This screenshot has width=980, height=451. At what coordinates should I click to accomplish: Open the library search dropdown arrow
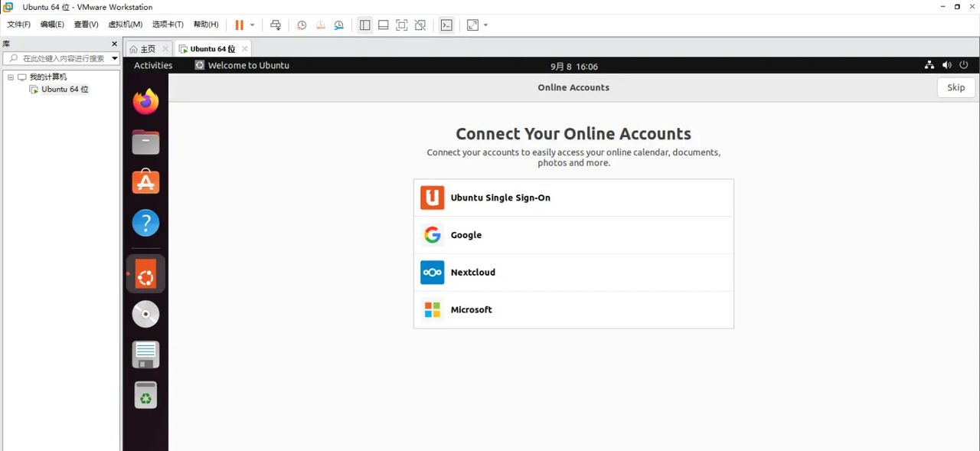pos(115,58)
